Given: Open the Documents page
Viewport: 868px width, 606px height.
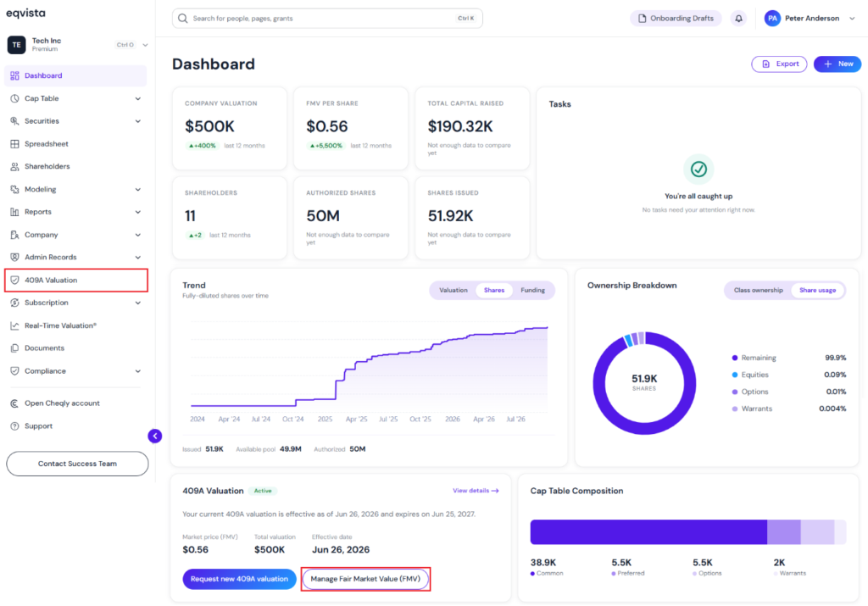Looking at the screenshot, I should coord(75,348).
